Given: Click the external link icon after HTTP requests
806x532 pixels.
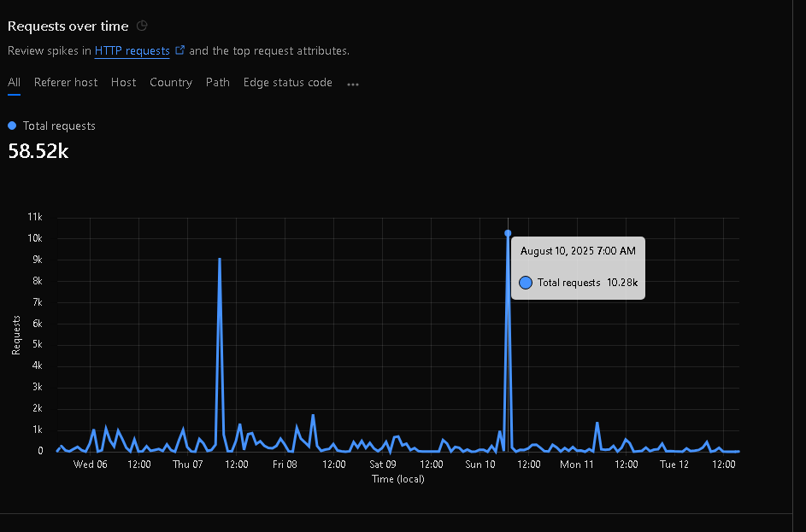Looking at the screenshot, I should point(179,50).
